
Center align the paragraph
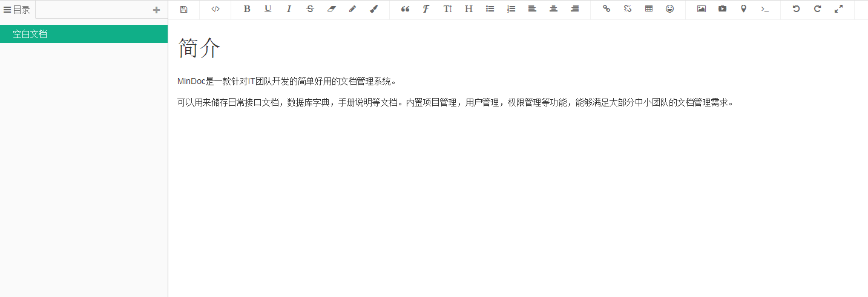tap(553, 9)
